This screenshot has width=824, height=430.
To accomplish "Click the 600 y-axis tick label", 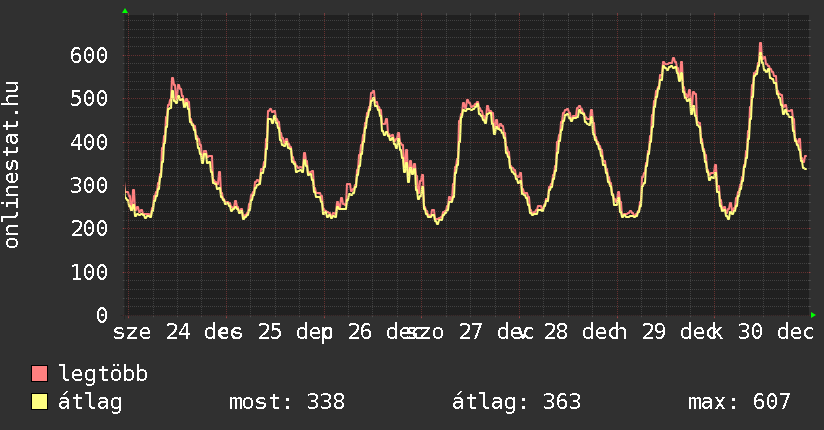I will click(89, 55).
